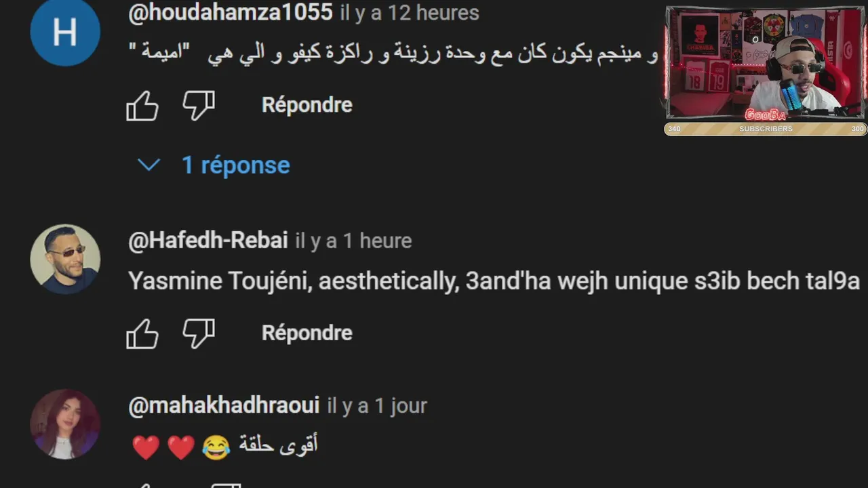The width and height of the screenshot is (868, 488).
Task: Dislike the Hafedh-Rebai comment
Action: pyautogui.click(x=199, y=333)
